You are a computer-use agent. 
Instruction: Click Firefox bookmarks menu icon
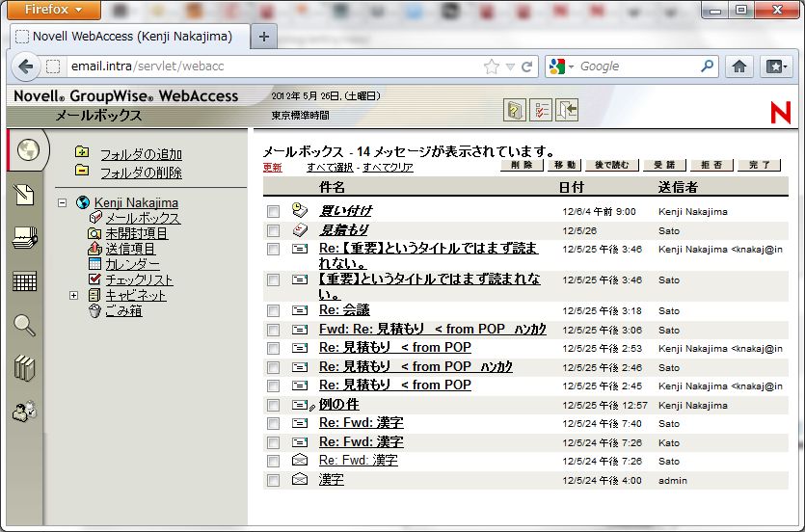click(776, 66)
